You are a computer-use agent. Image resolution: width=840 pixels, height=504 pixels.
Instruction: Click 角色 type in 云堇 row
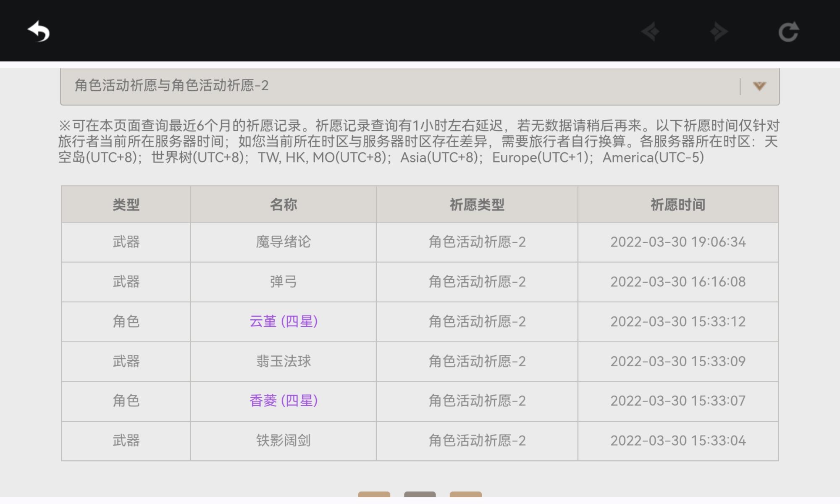(x=126, y=321)
